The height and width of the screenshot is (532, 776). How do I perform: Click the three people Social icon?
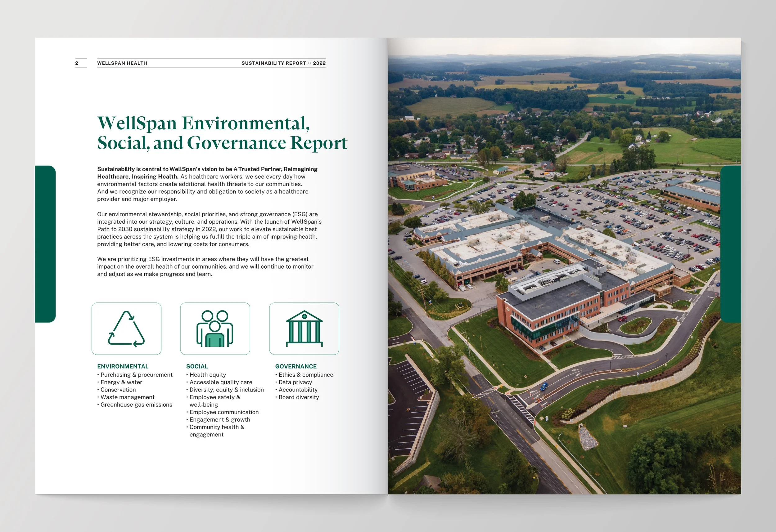[x=215, y=329]
